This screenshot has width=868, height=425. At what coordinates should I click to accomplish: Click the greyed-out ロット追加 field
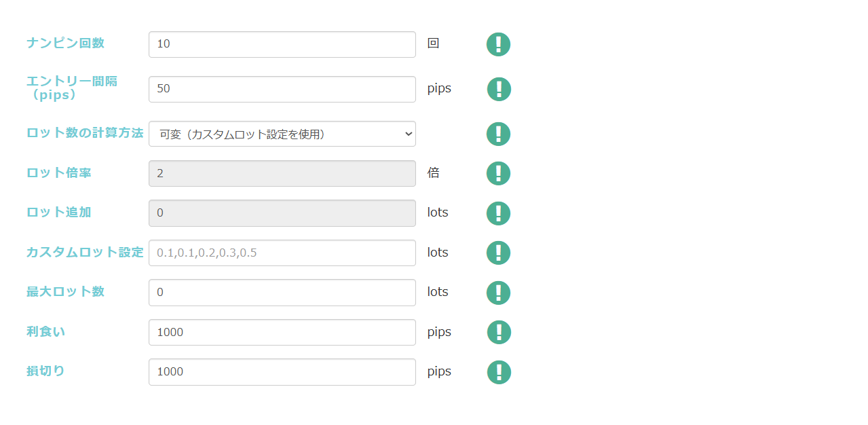282,213
